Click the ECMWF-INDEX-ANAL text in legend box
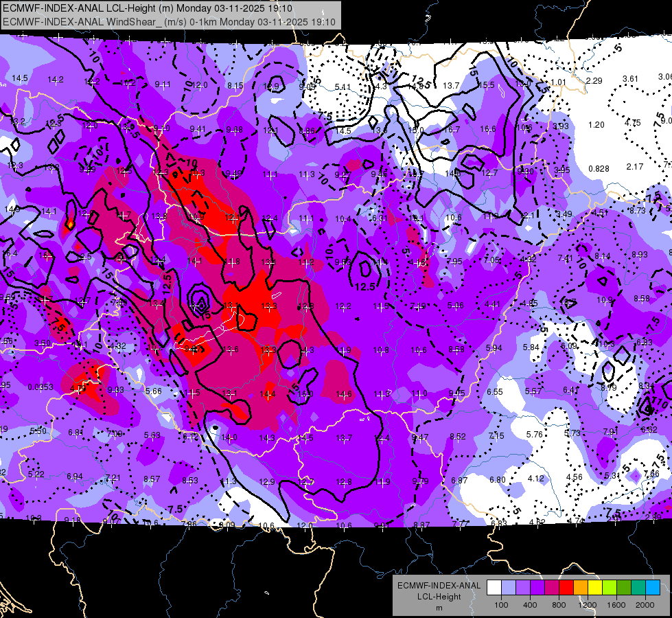 (x=439, y=586)
